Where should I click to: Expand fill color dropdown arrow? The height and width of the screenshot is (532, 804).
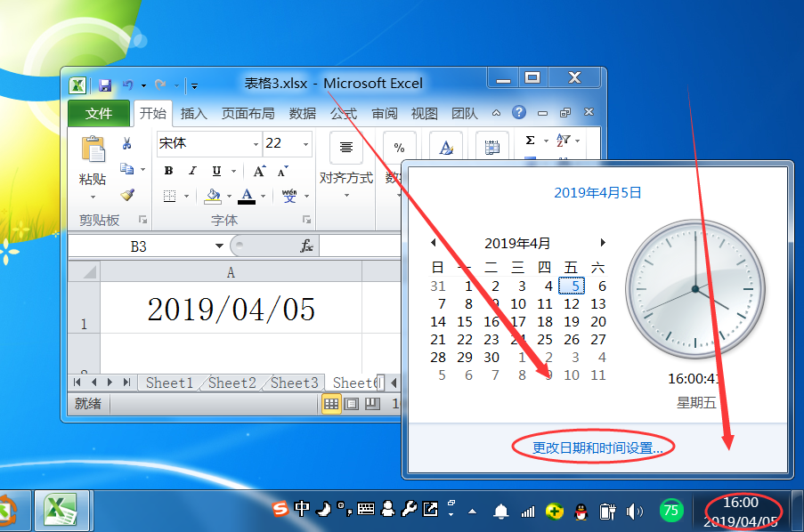click(229, 196)
